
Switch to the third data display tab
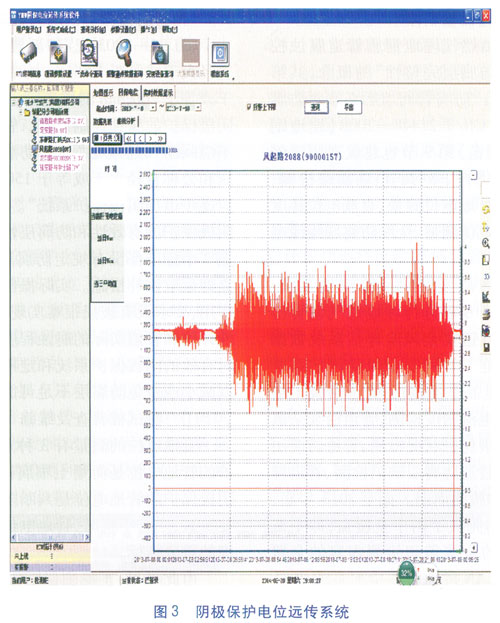[x=158, y=93]
